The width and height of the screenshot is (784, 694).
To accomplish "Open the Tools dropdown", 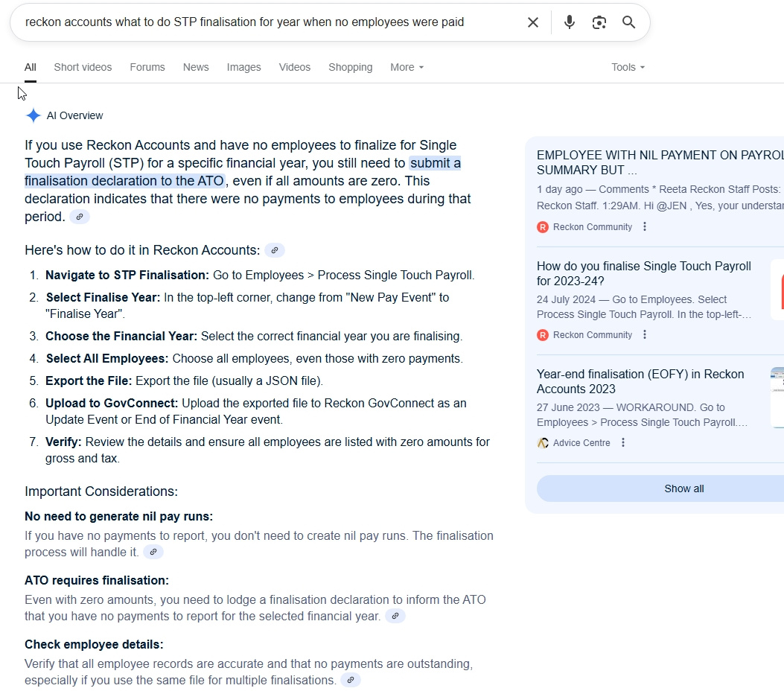I will 628,68.
